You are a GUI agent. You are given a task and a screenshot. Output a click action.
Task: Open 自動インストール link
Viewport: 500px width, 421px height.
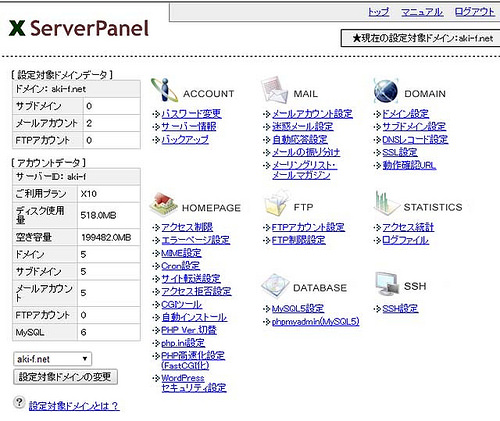[194, 317]
